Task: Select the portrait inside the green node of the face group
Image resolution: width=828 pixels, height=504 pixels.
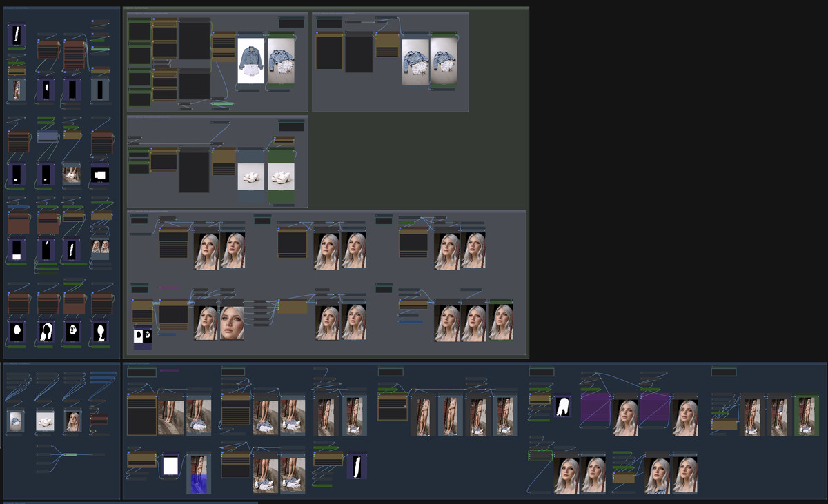Action: point(501,322)
